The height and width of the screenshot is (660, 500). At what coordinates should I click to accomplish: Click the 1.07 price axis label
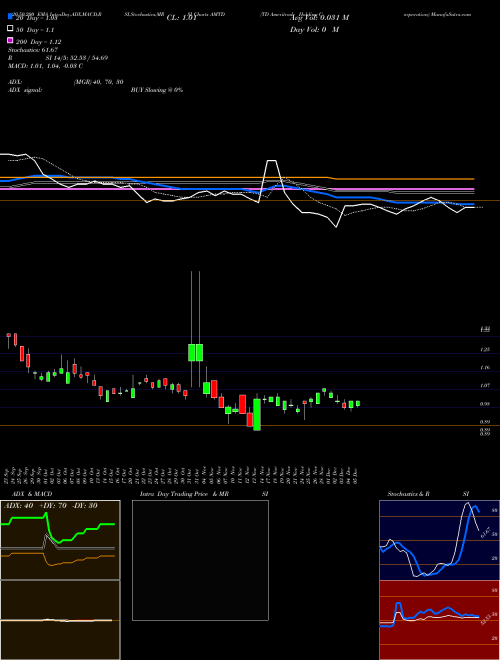pos(485,385)
